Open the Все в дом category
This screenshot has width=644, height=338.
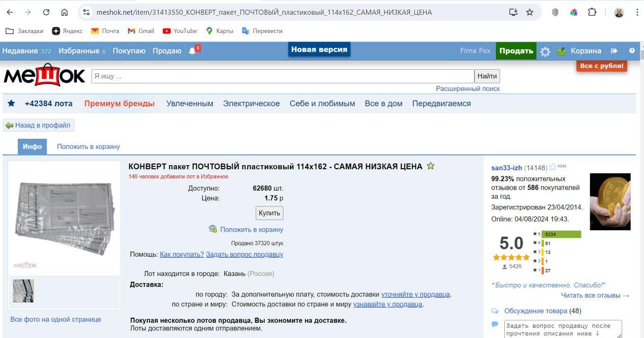[x=383, y=104]
